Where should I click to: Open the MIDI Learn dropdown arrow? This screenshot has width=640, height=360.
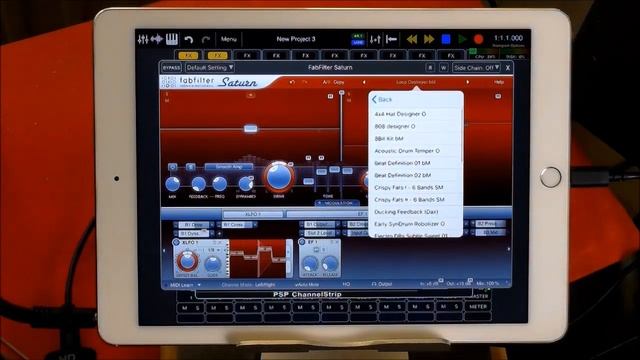(x=199, y=285)
